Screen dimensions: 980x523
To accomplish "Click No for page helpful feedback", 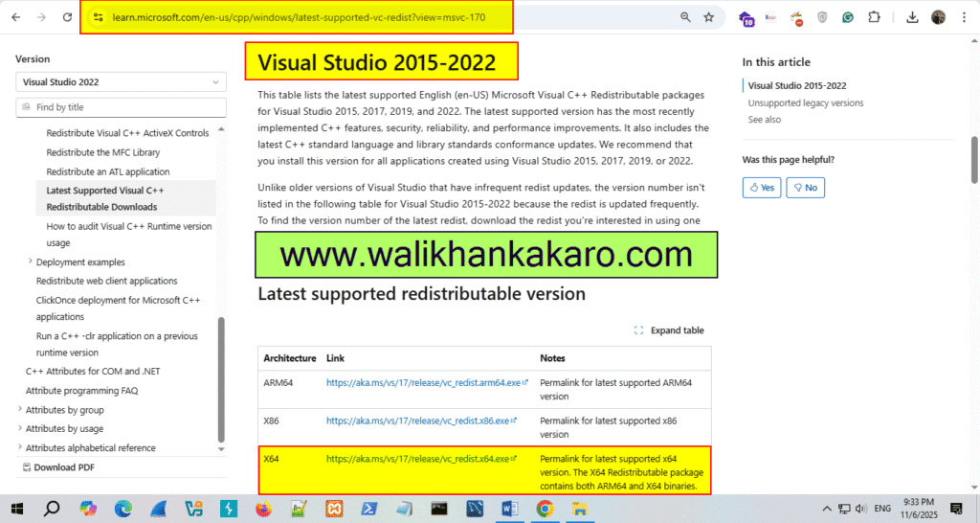I will (x=805, y=188).
